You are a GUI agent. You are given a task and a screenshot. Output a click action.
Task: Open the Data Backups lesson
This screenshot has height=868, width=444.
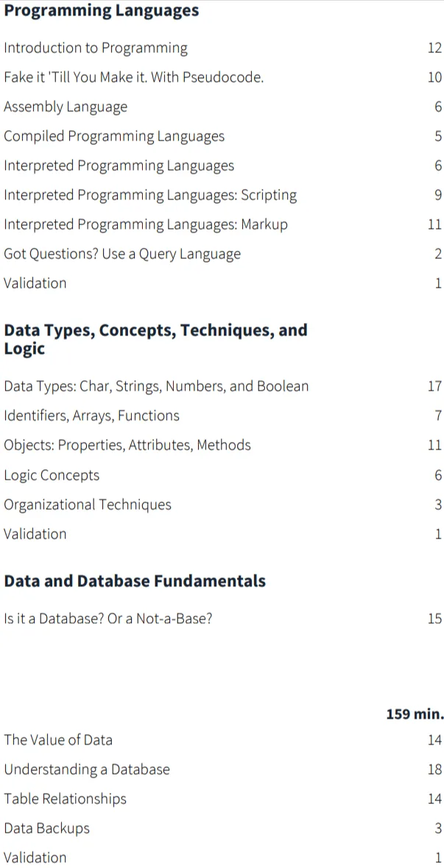pos(46,828)
